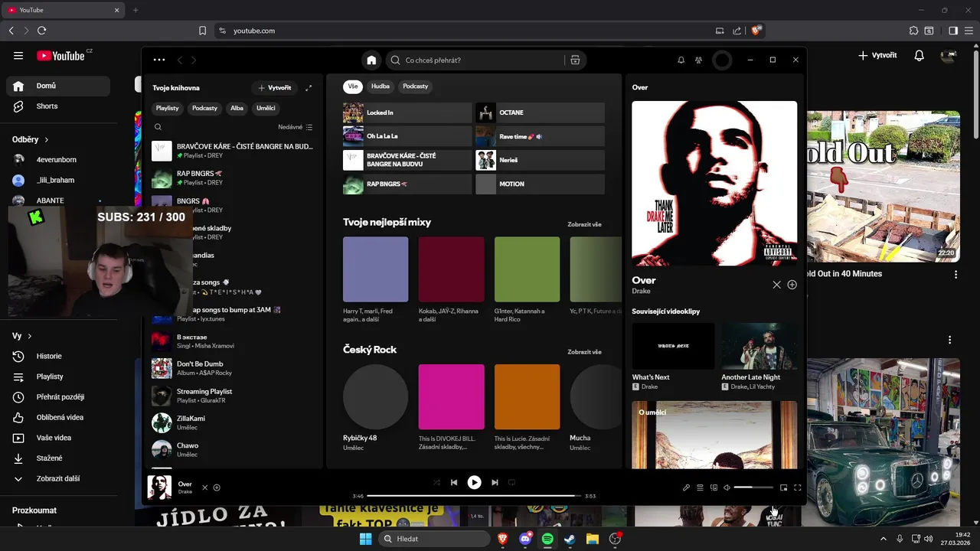The height and width of the screenshot is (551, 980).
Task: Navigate back in Spotify
Action: tap(180, 60)
